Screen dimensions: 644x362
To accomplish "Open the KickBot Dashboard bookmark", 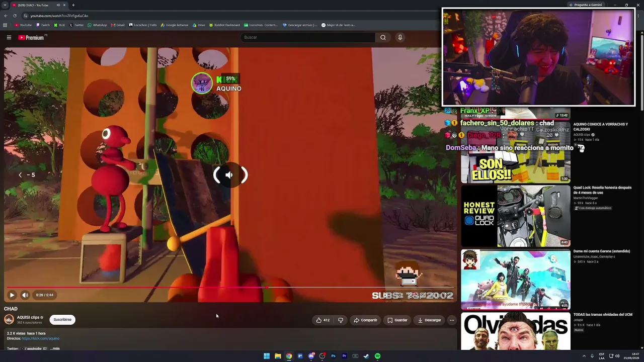I will [x=224, y=25].
